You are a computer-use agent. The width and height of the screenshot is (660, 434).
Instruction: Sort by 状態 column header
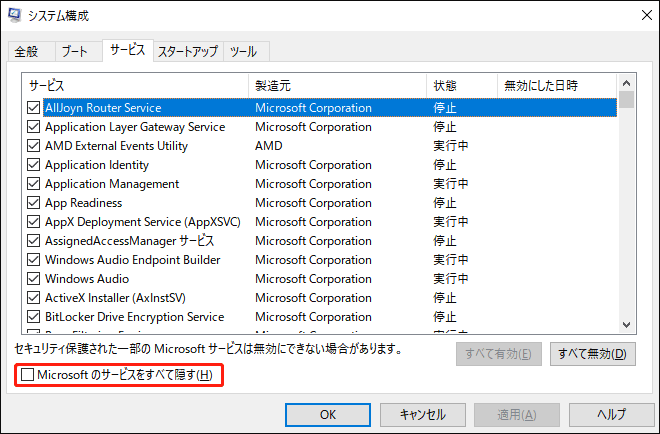tap(462, 86)
